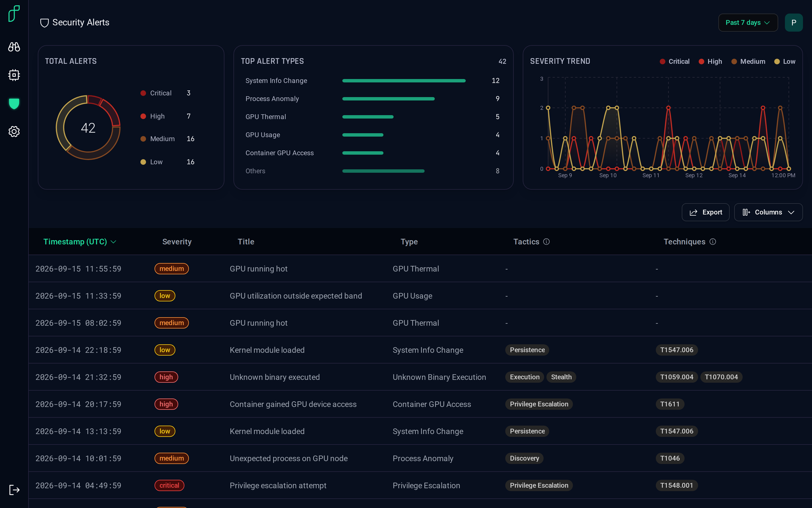812x508 pixels.
Task: Open the binoculars overview icon
Action: pos(14,47)
